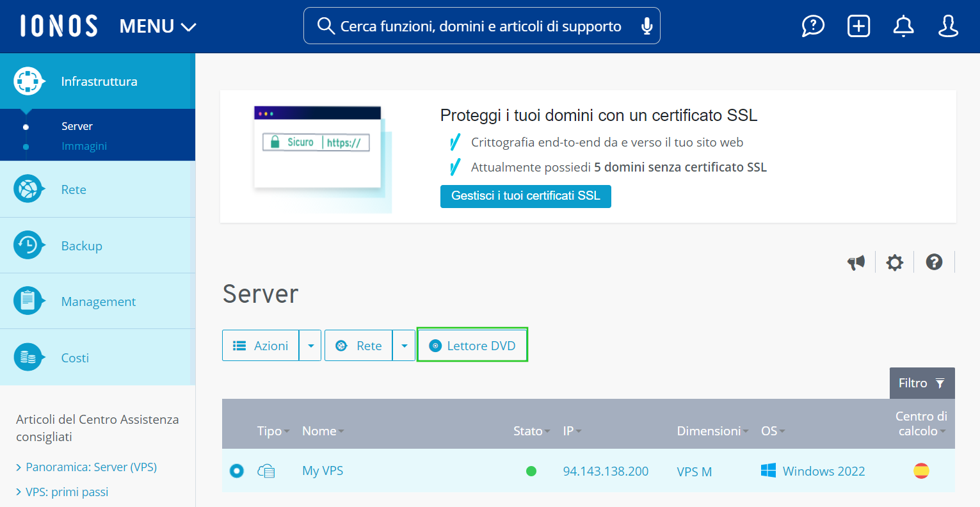The image size is (980, 507).
Task: Sort the table by IP column
Action: click(x=572, y=431)
